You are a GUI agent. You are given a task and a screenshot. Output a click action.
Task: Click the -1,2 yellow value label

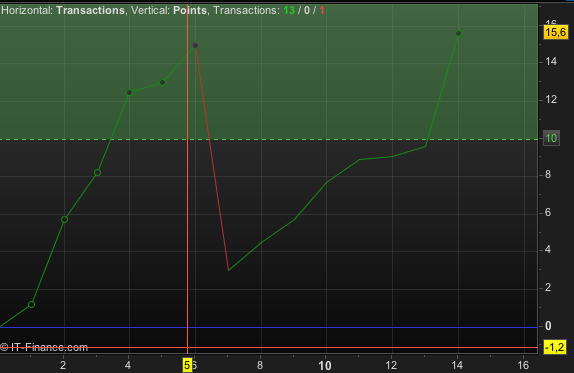pos(555,347)
